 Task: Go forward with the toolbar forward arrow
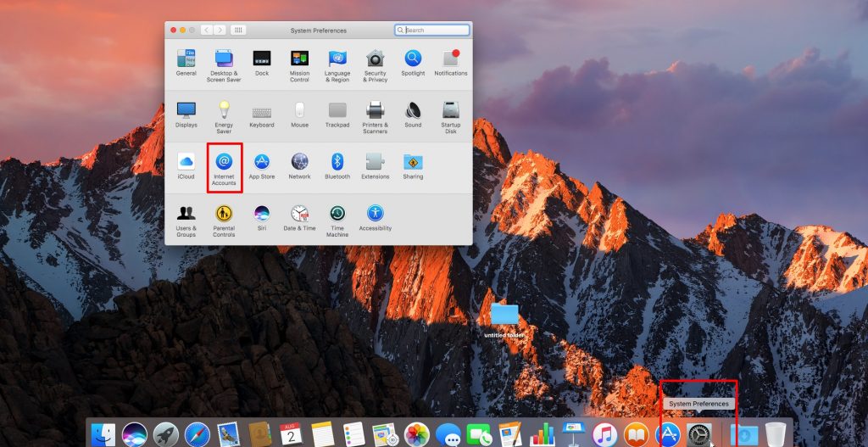coord(220,30)
